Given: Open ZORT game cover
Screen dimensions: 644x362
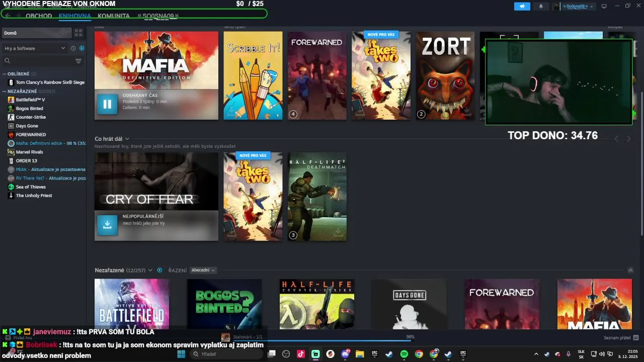Looking at the screenshot, I should [445, 75].
